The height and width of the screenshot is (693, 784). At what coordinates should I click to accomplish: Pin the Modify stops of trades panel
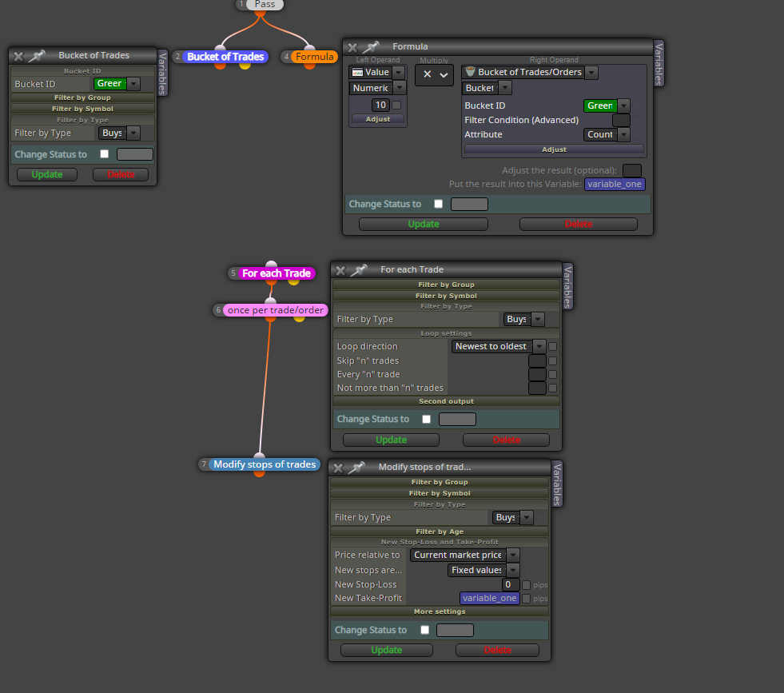tap(356, 468)
